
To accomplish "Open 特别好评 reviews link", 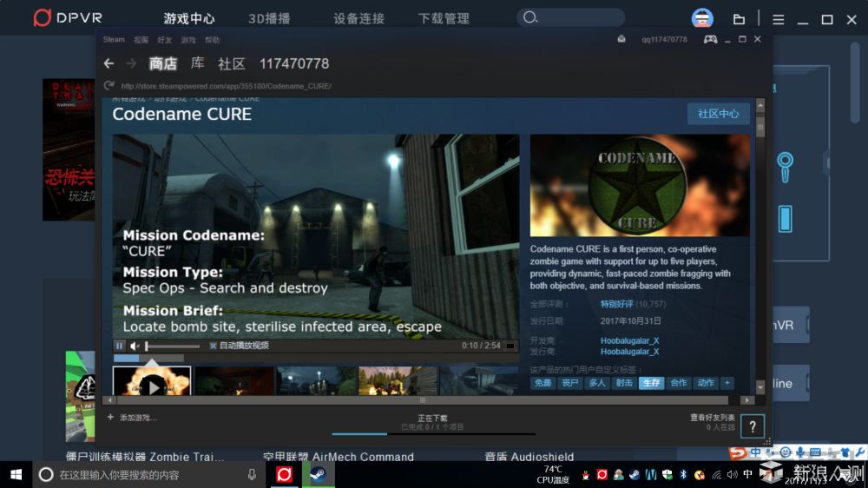I will pos(616,304).
